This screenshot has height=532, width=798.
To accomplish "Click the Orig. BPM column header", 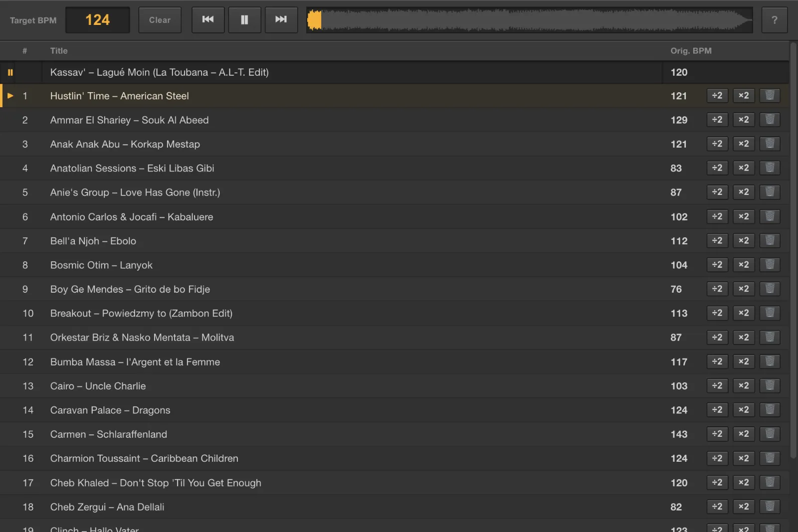I will 691,51.
